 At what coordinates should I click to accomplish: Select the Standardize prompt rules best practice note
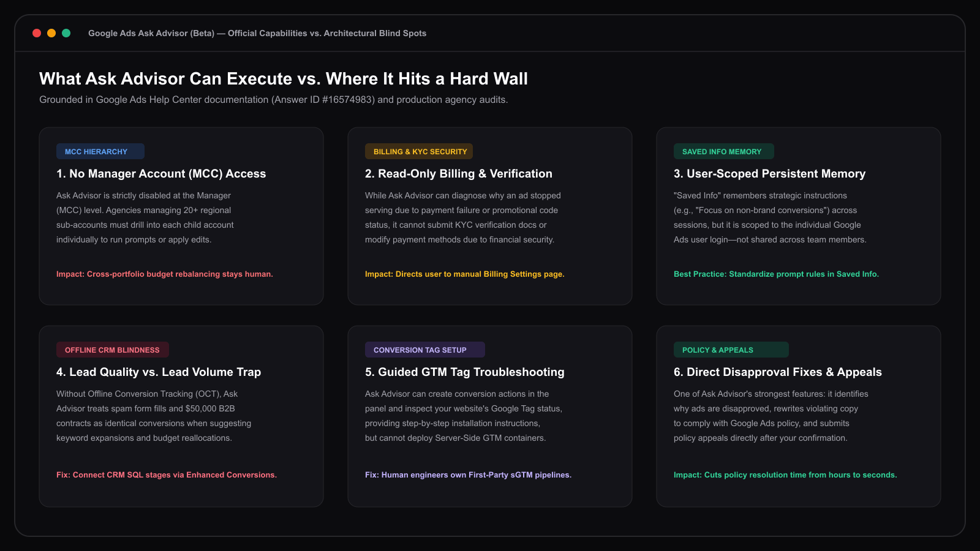[x=776, y=274]
